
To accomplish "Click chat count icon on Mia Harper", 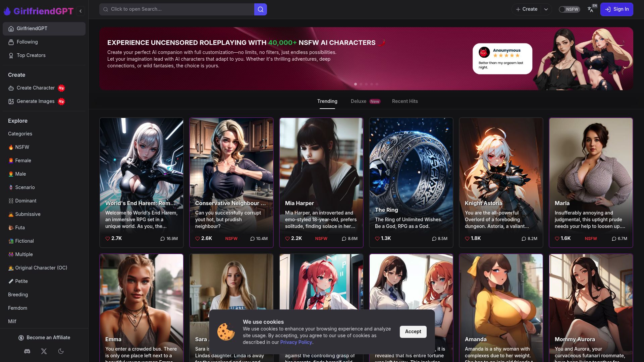I will [344, 239].
